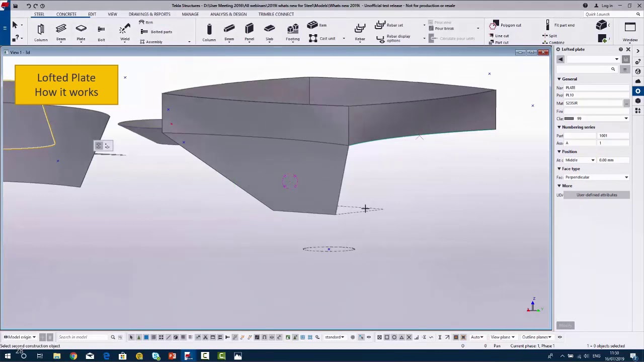644x362 pixels.
Task: Select the concrete Slab tool
Action: 269,32
